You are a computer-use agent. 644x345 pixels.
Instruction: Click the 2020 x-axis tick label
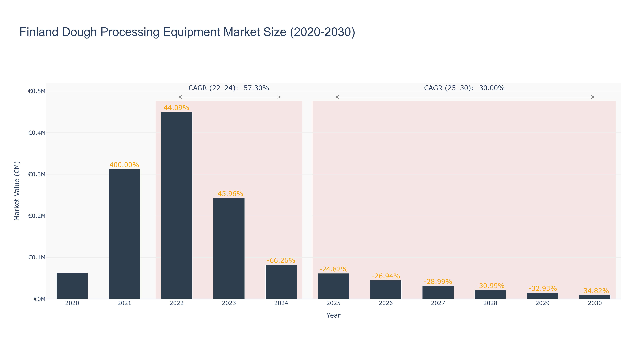point(72,303)
